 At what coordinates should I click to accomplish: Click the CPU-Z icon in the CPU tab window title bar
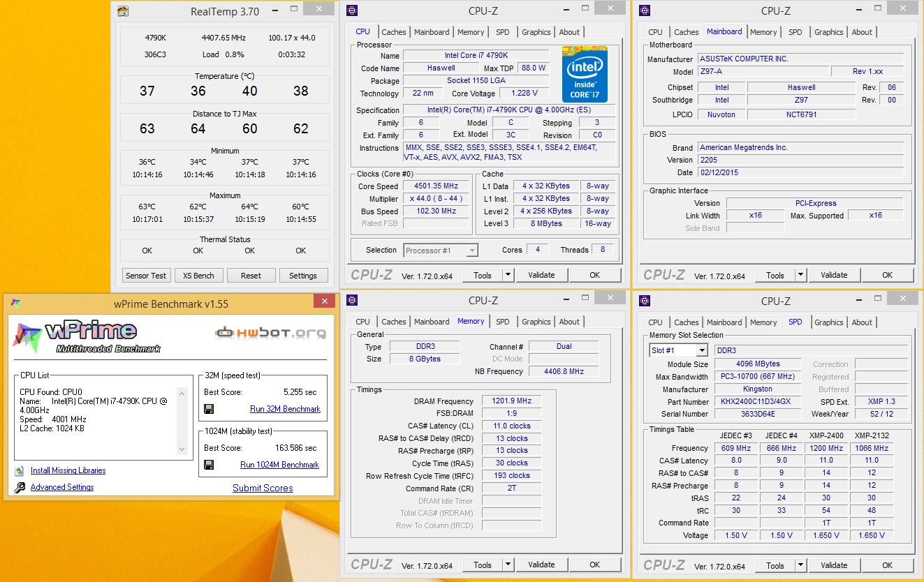click(x=352, y=10)
